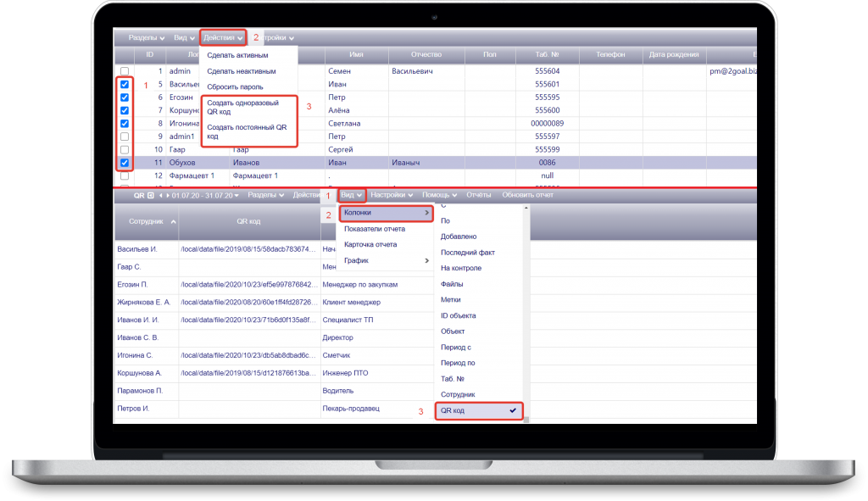Go to previous period with left arrow

(x=160, y=196)
